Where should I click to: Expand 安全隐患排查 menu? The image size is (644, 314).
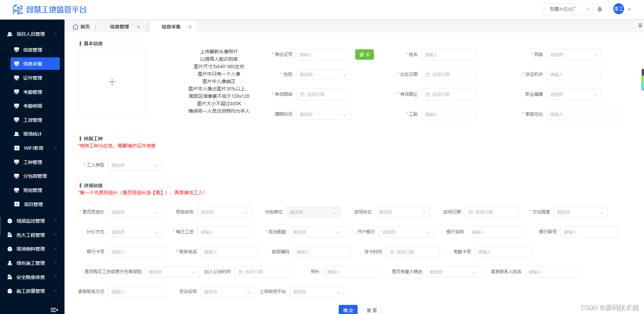tap(32, 277)
